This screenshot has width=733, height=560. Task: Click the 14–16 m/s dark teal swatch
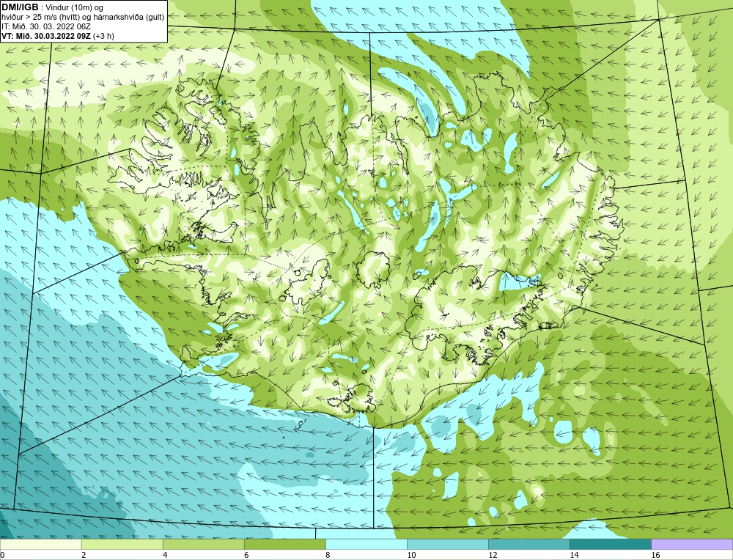pyautogui.click(x=610, y=545)
